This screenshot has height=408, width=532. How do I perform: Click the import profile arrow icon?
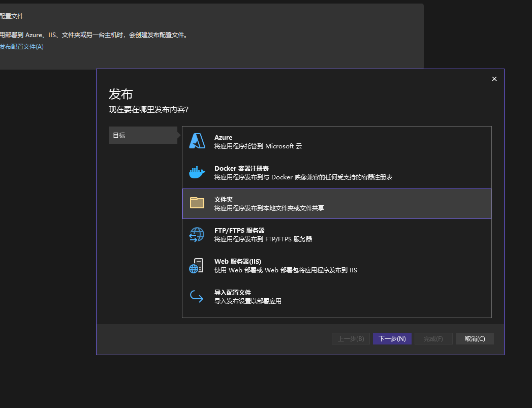tap(197, 296)
